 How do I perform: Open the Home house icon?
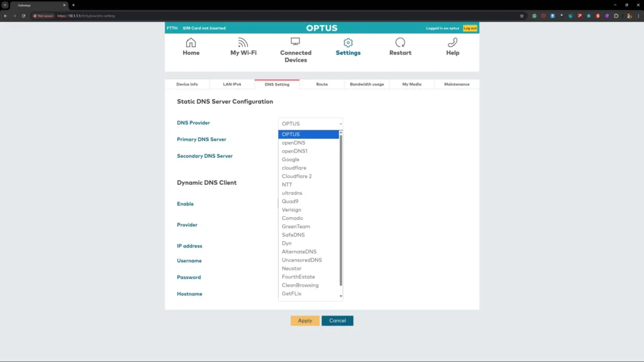point(191,43)
